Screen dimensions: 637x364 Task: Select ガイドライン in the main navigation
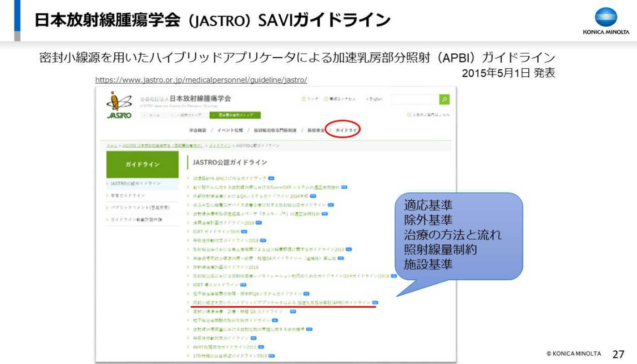pos(347,130)
